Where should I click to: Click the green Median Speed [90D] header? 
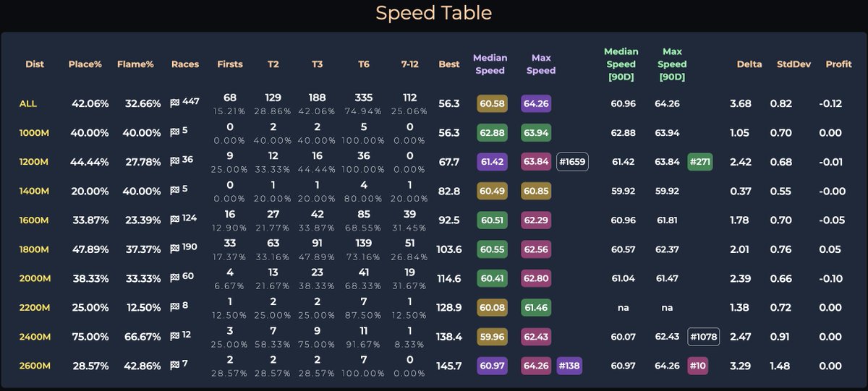coord(621,64)
